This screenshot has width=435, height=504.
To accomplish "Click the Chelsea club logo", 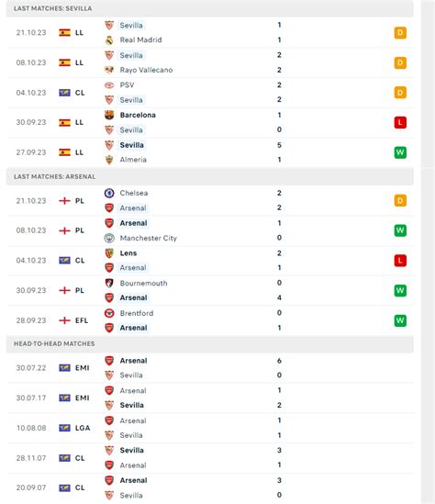I will coord(109,193).
